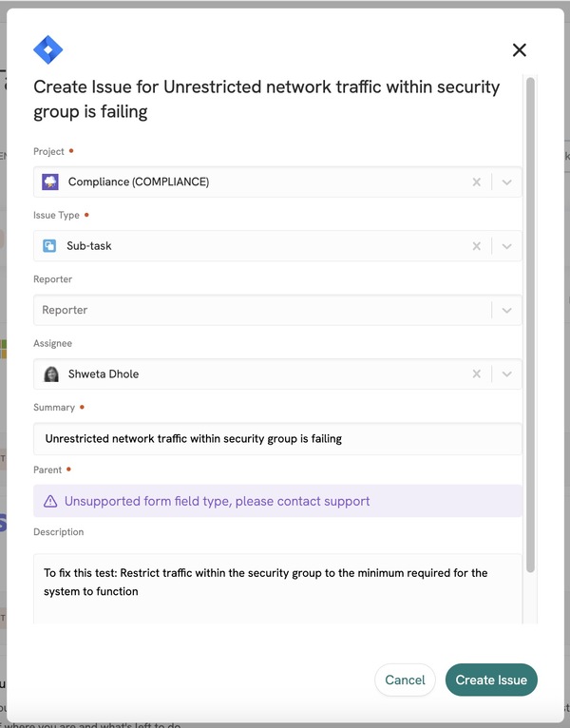Click the Unsupported form field type message
The width and height of the screenshot is (570, 728).
(x=217, y=502)
